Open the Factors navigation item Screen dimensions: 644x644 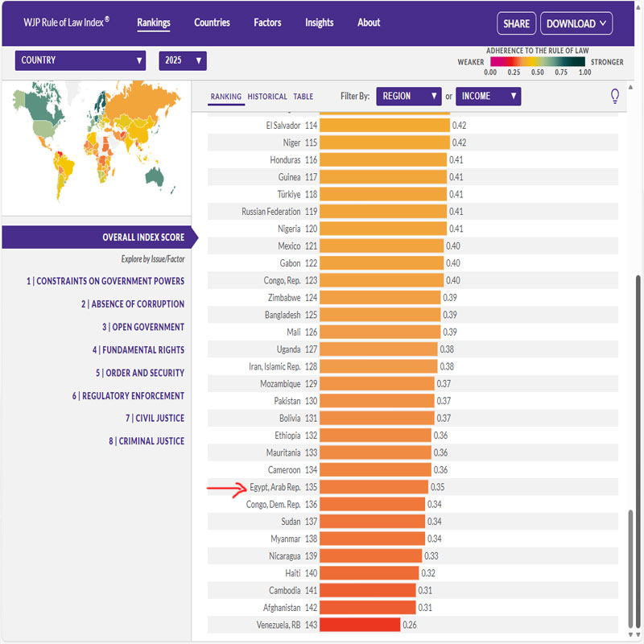267,23
